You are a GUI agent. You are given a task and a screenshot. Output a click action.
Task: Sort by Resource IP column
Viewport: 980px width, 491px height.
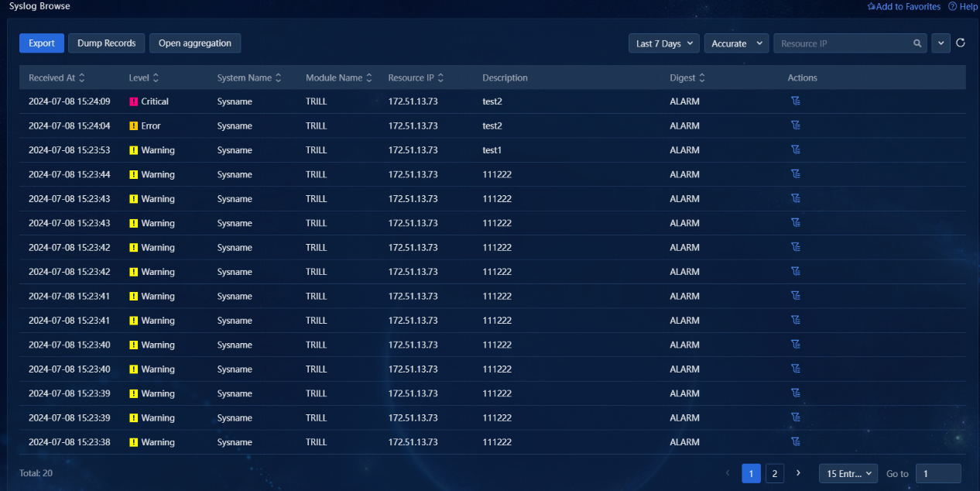click(x=440, y=77)
